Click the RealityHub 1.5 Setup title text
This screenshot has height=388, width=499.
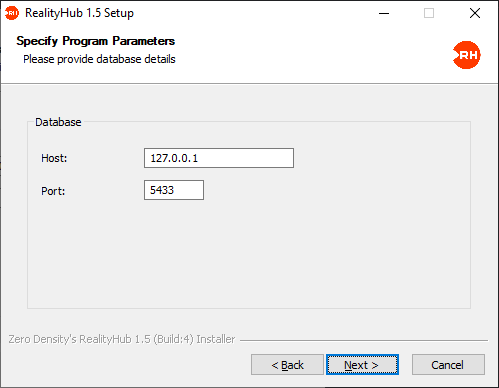[x=79, y=13]
